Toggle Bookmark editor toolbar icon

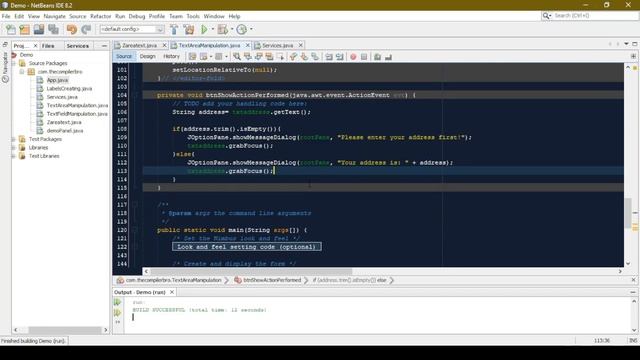(315, 57)
